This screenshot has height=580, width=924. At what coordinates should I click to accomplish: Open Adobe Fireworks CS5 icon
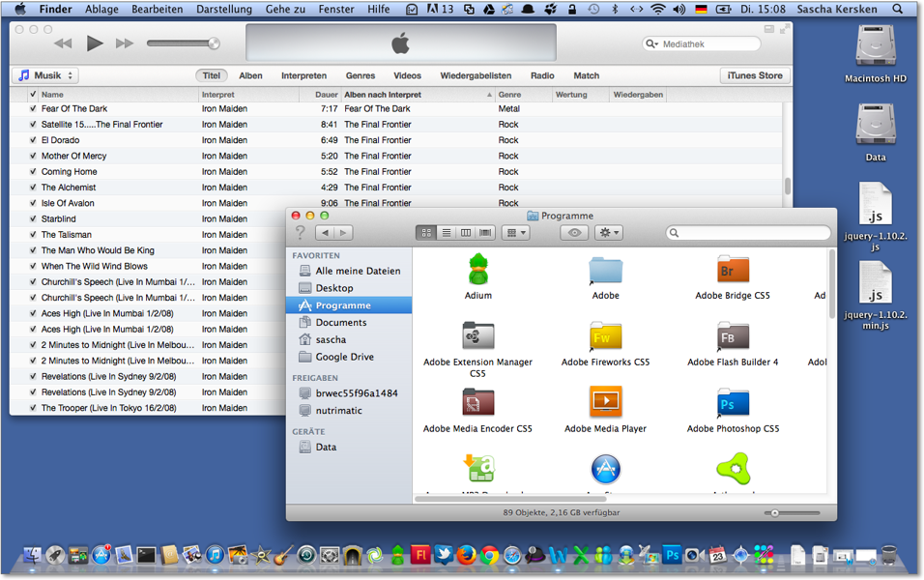click(605, 336)
